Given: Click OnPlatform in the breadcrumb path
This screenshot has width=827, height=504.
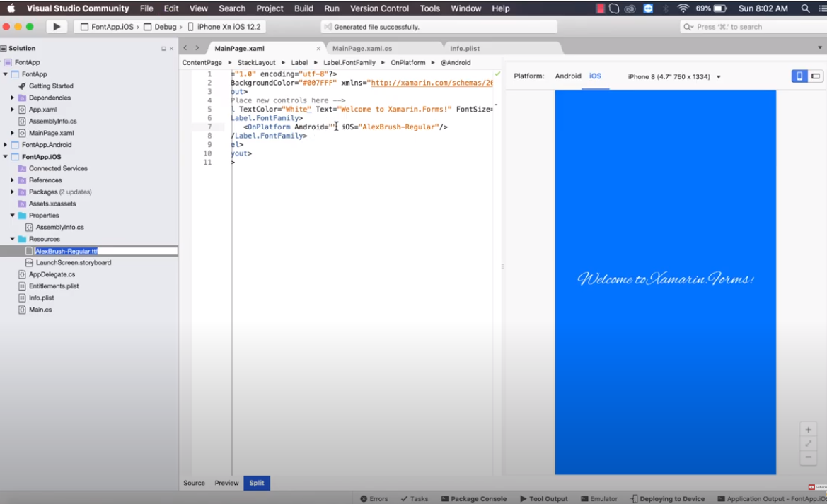Looking at the screenshot, I should 407,63.
